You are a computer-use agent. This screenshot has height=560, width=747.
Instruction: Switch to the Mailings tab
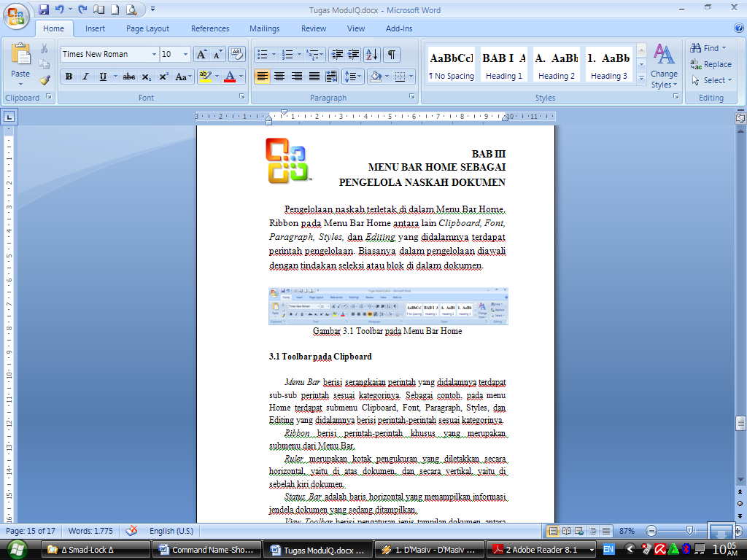point(264,28)
